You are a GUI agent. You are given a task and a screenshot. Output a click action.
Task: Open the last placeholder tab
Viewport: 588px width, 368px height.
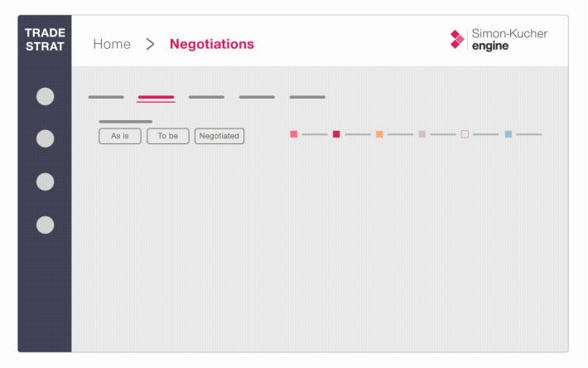[307, 97]
